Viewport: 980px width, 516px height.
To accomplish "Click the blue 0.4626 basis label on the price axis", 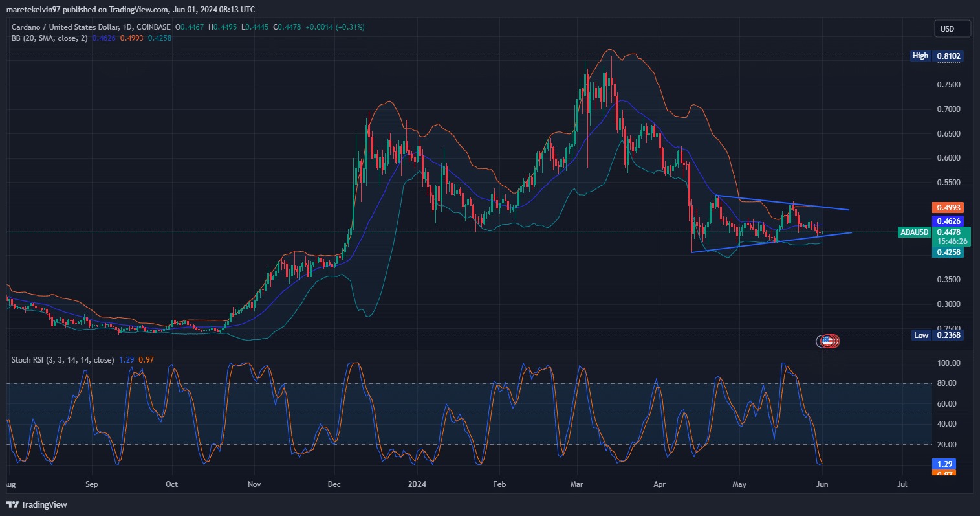I will pos(948,221).
